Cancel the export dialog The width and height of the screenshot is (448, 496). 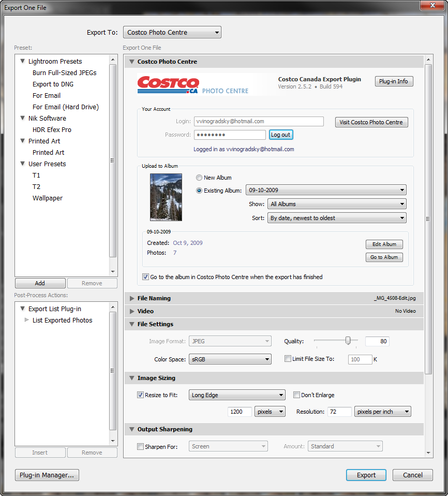[413, 475]
